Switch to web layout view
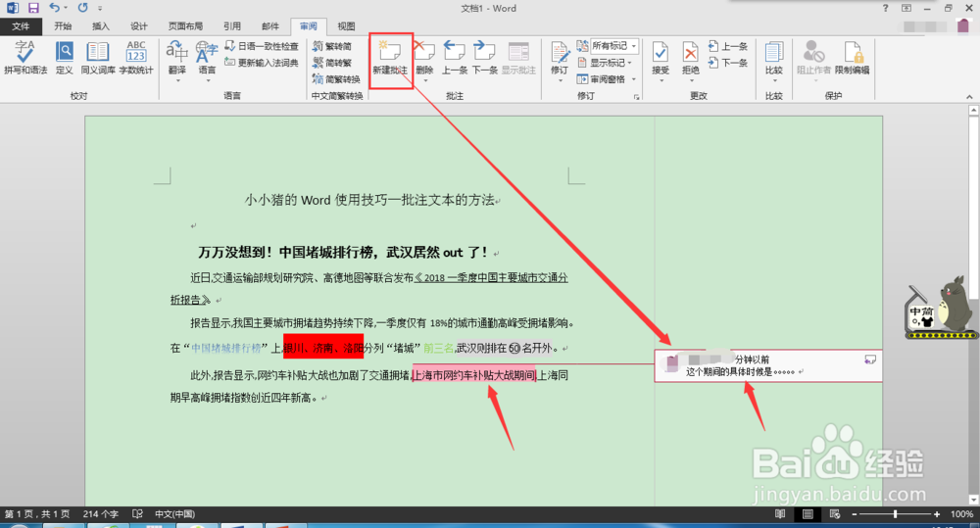 (834, 513)
